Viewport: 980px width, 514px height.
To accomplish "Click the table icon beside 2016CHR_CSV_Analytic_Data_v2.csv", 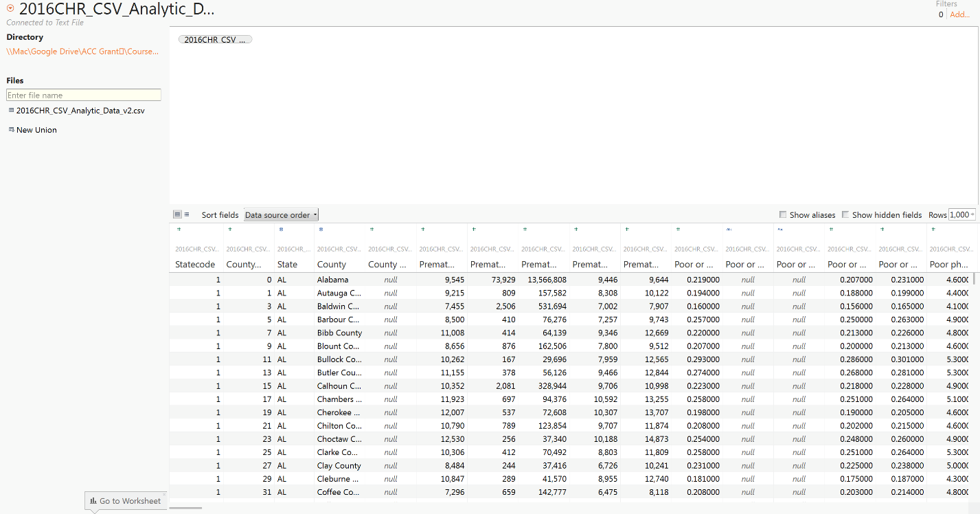I will 11,110.
